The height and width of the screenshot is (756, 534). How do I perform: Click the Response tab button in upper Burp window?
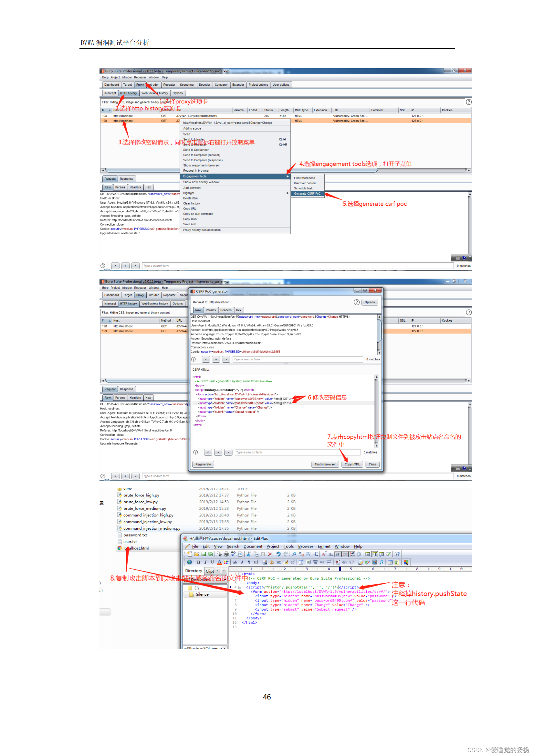pos(126,179)
